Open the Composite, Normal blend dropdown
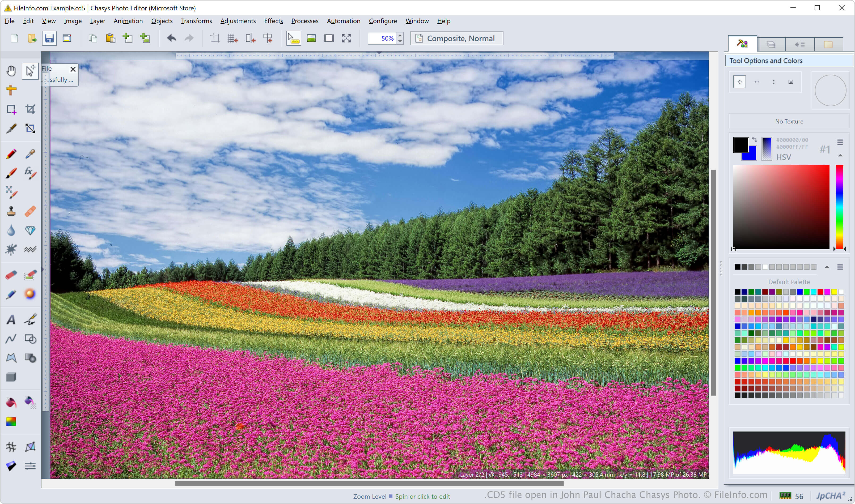 tap(456, 39)
